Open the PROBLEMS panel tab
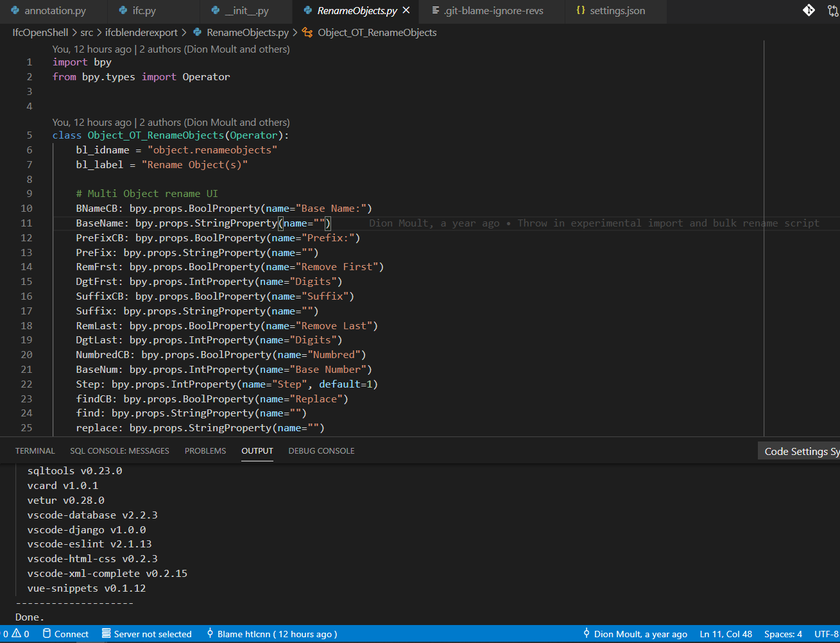The image size is (840, 643). tap(205, 451)
